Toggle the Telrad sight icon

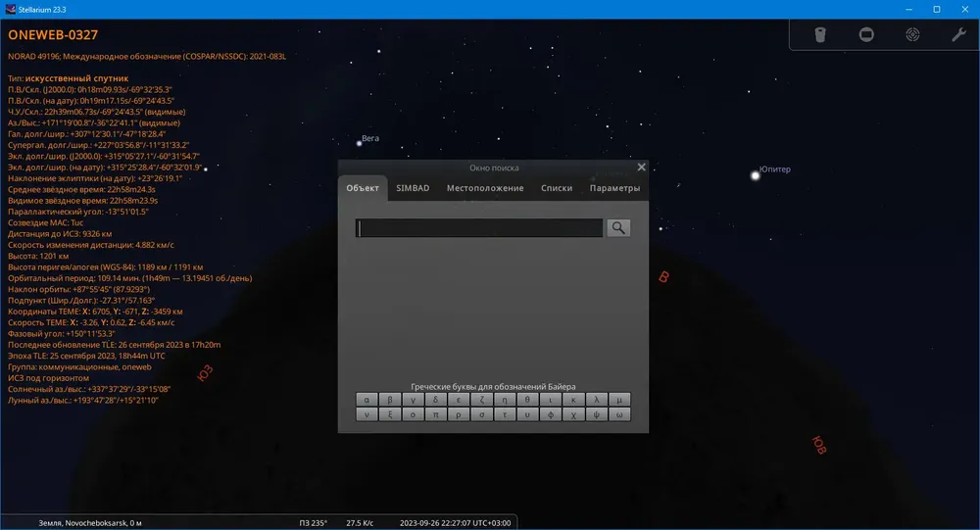pos(912,34)
